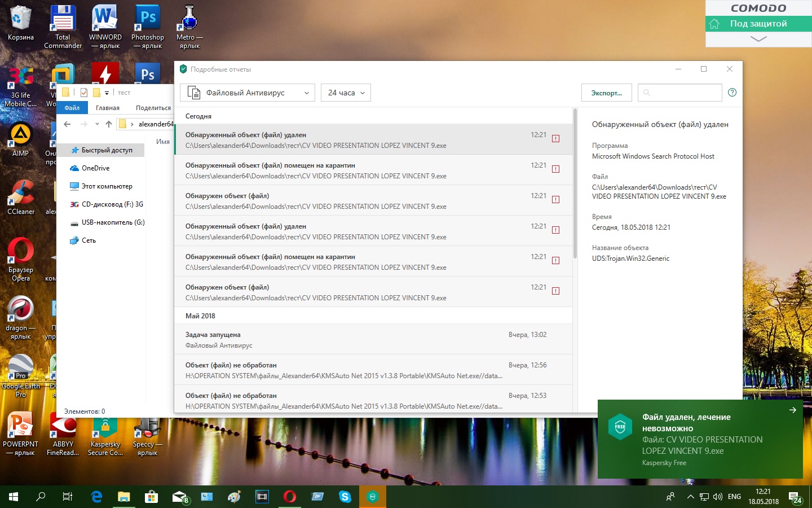Open Opera browser from the taskbar
This screenshot has height=508, width=812.
290,497
